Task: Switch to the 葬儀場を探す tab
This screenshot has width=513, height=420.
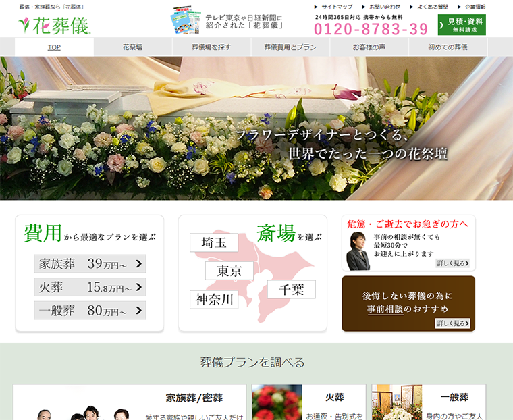Action: click(x=211, y=47)
